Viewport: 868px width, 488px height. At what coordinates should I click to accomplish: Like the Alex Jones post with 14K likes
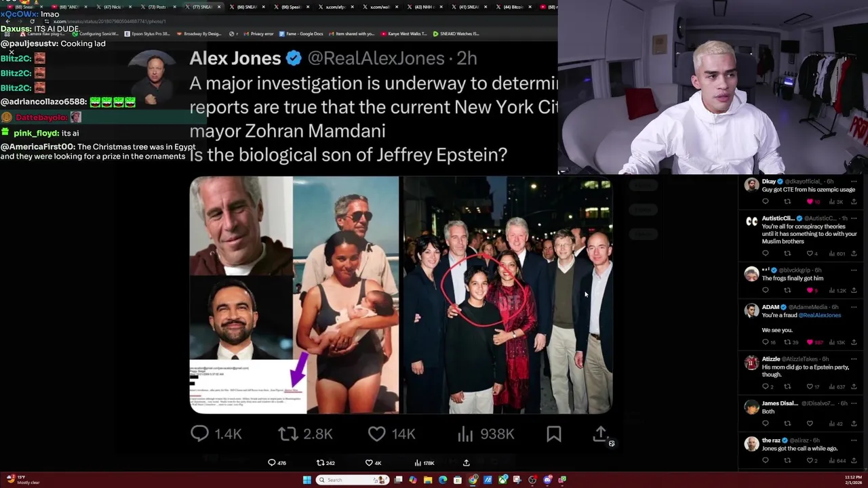[x=376, y=434]
